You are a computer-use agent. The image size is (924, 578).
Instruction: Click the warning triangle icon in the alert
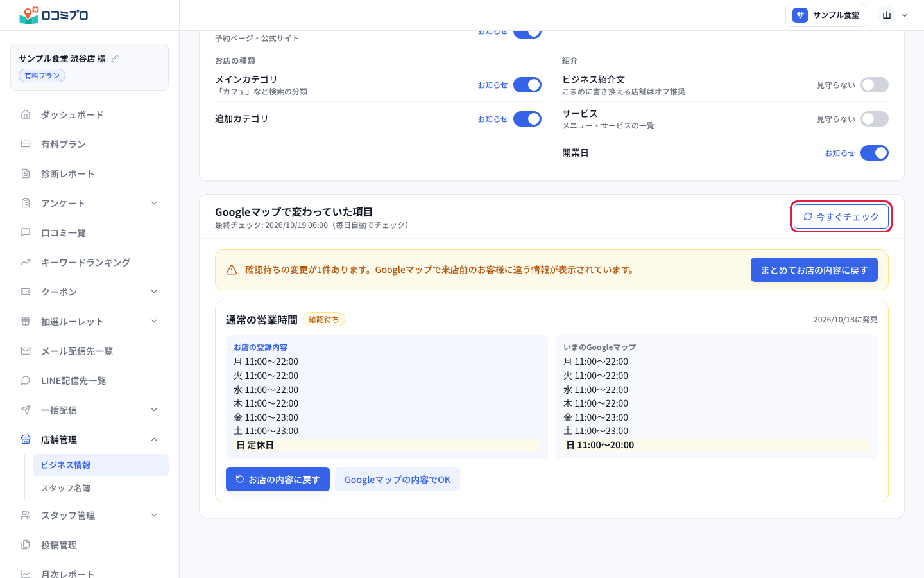click(x=232, y=270)
